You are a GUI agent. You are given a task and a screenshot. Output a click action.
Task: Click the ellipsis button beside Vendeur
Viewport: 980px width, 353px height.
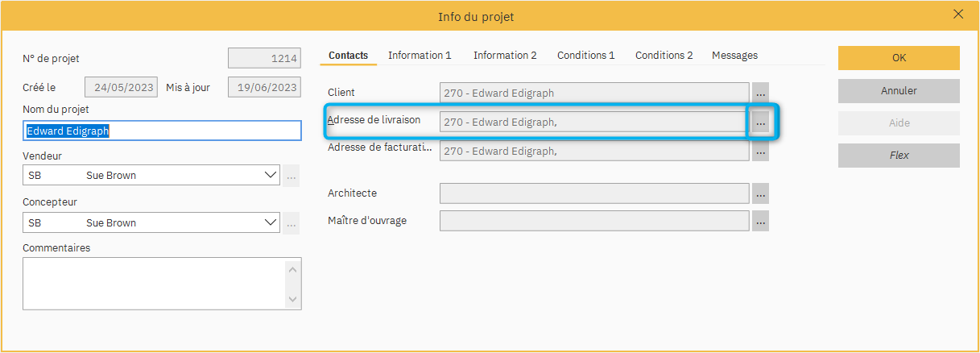click(291, 175)
